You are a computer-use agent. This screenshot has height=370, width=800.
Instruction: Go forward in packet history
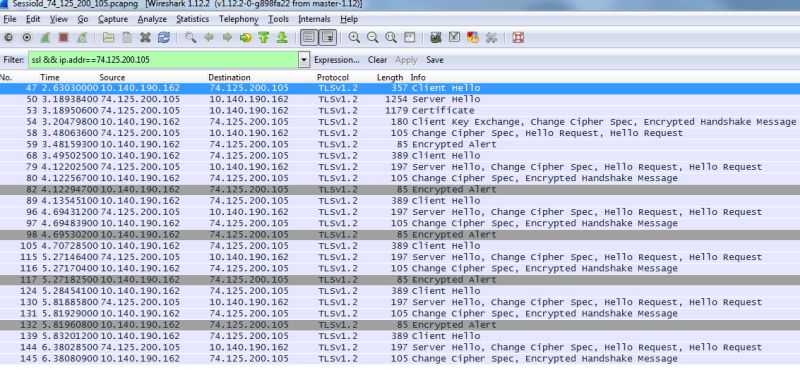pyautogui.click(x=227, y=38)
